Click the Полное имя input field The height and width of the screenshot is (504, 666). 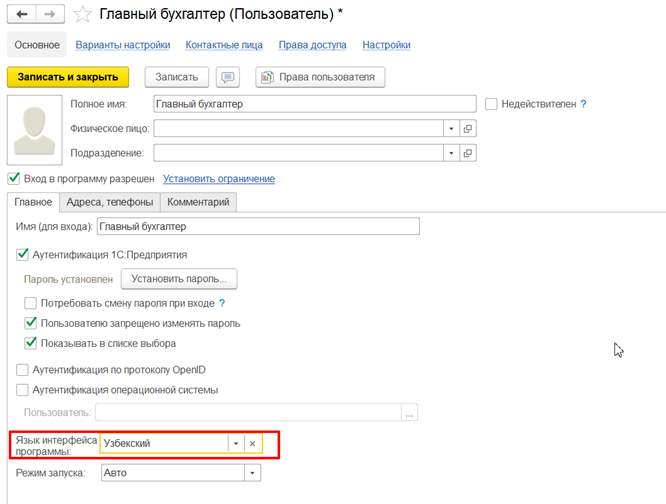click(314, 104)
